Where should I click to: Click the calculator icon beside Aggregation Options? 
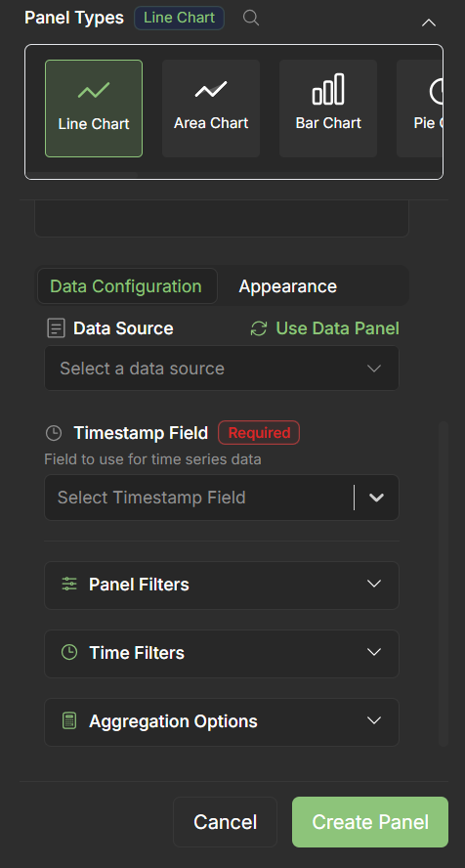[69, 720]
